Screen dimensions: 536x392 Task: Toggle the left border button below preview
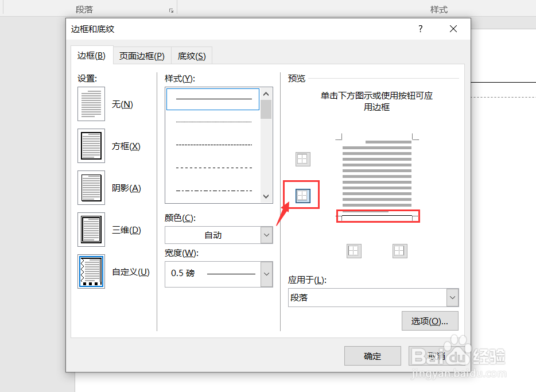coord(354,251)
